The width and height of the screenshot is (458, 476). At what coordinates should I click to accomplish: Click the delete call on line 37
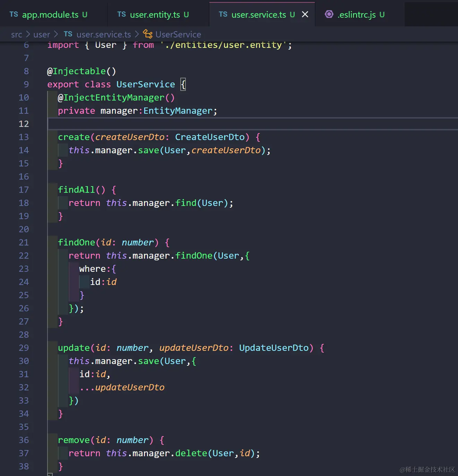[191, 453]
